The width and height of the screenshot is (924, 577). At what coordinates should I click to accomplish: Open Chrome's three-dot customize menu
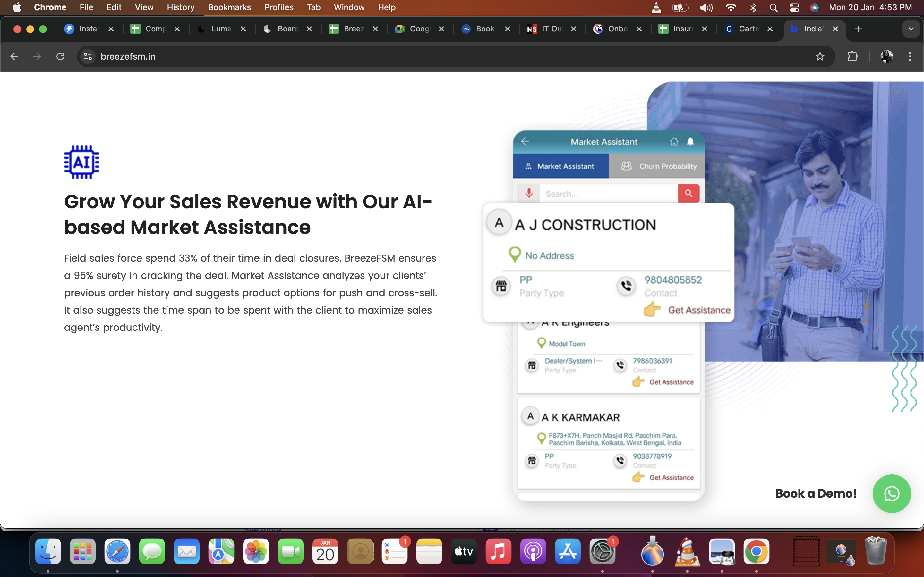pos(910,56)
